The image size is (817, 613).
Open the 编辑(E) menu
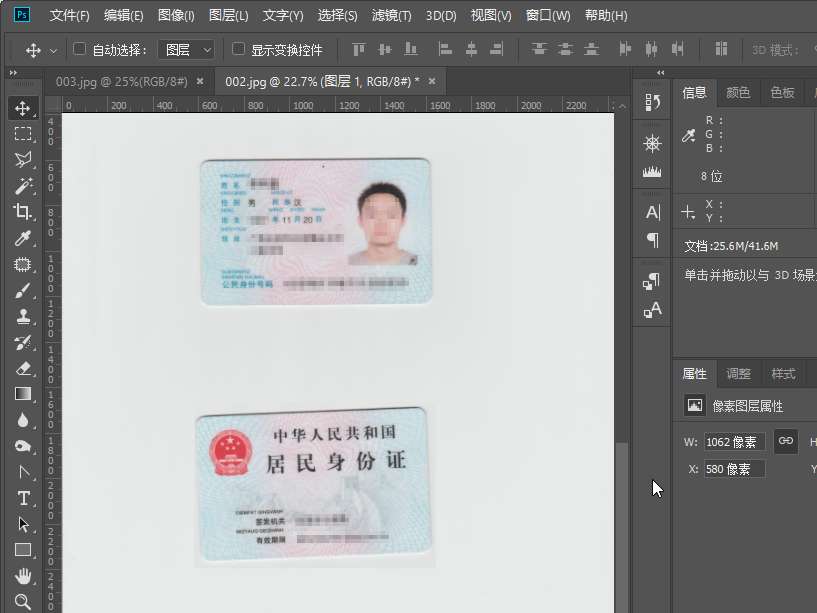[x=123, y=16]
